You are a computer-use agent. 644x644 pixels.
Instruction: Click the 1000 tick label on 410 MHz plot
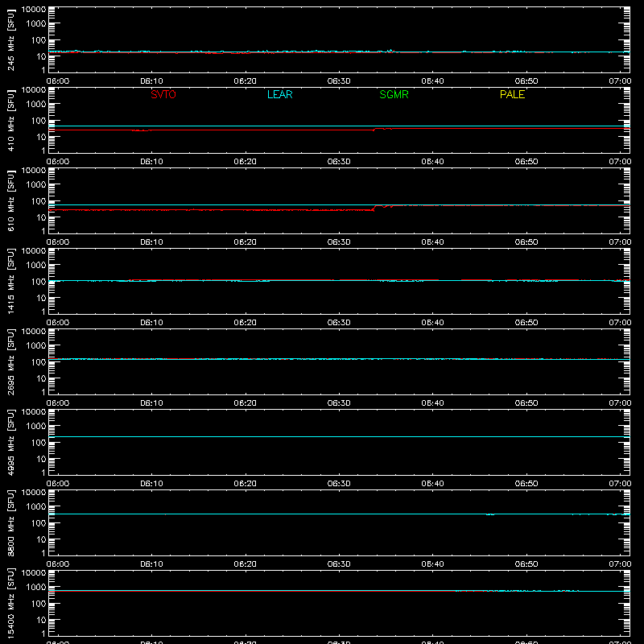click(x=36, y=105)
